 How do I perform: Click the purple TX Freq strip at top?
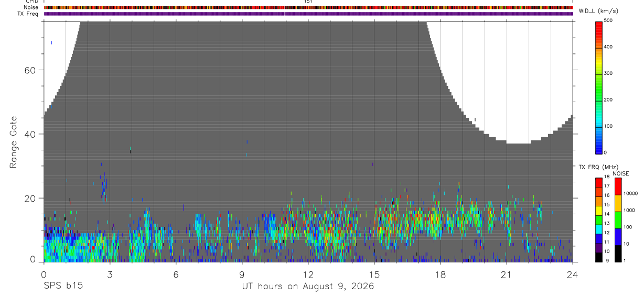click(x=308, y=14)
